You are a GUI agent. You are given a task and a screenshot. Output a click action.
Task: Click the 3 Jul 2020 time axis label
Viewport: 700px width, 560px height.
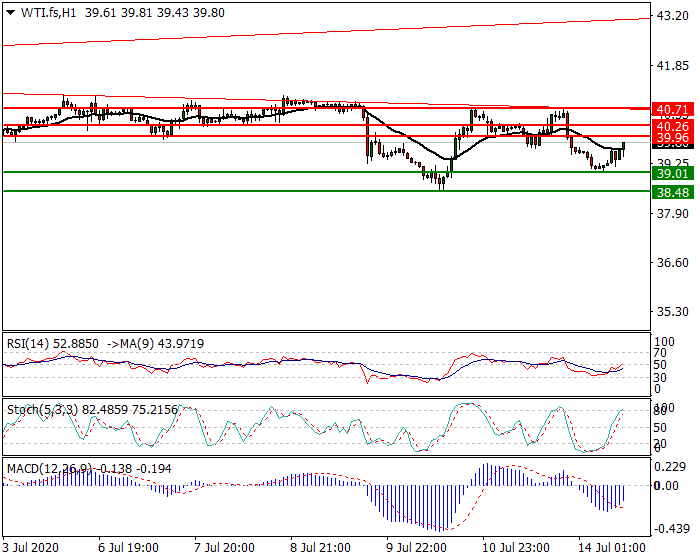[30, 547]
